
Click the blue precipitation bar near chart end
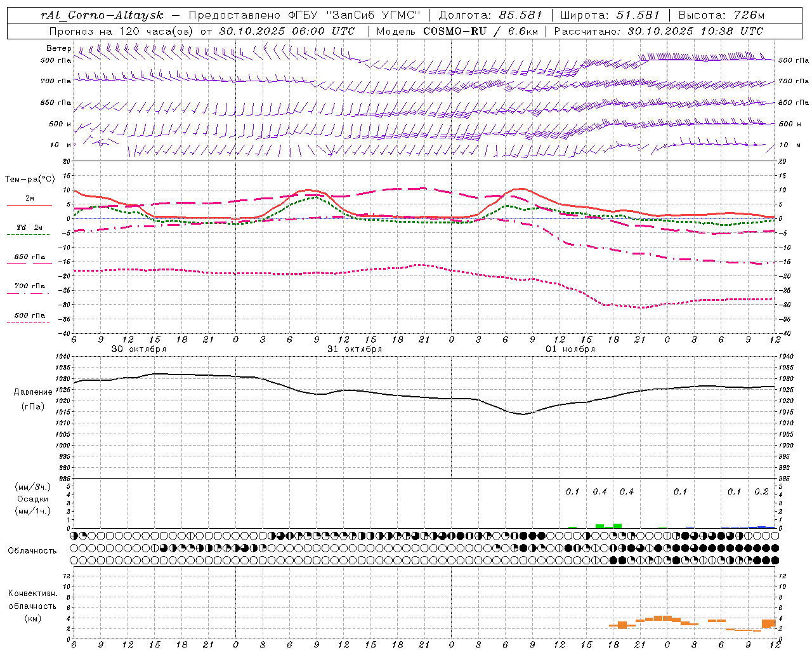[x=761, y=527]
